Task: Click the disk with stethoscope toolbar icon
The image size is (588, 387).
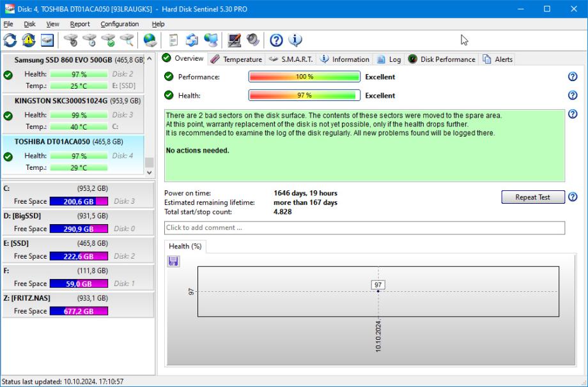Action: [70, 40]
